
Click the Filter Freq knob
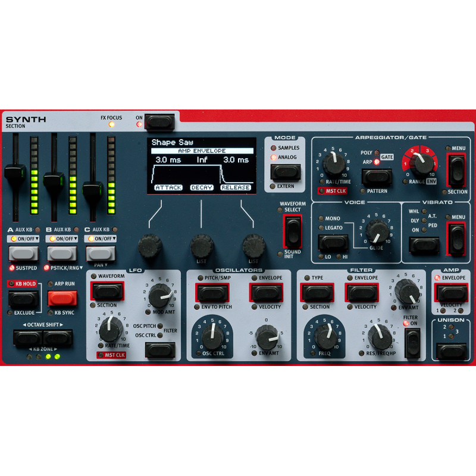click(325, 335)
